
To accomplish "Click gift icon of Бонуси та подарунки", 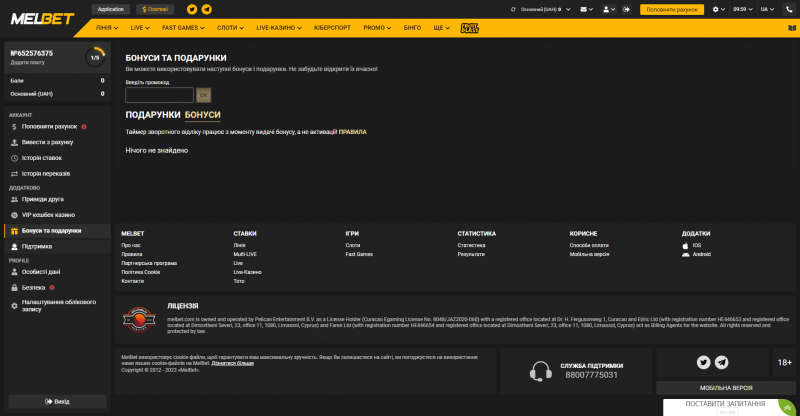I will (14, 231).
